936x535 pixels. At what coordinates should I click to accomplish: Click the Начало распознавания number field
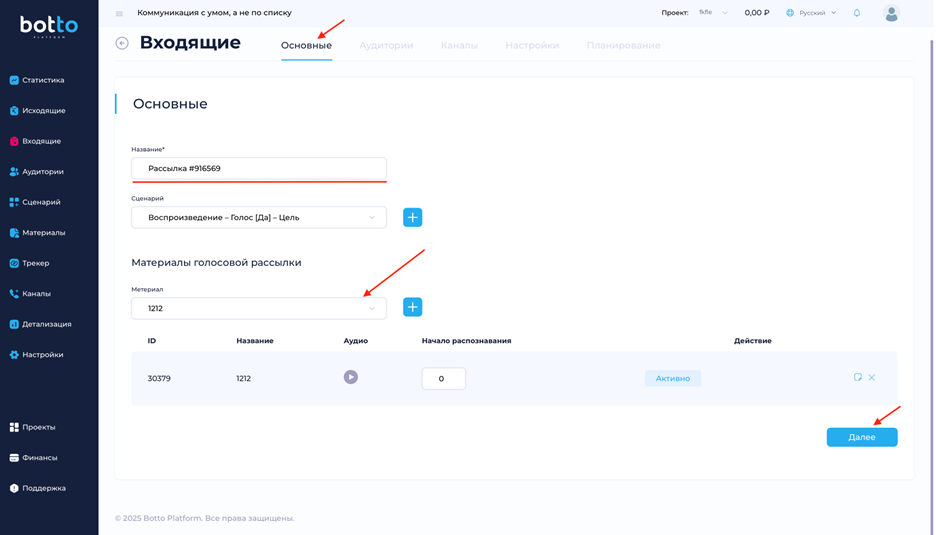(x=443, y=379)
